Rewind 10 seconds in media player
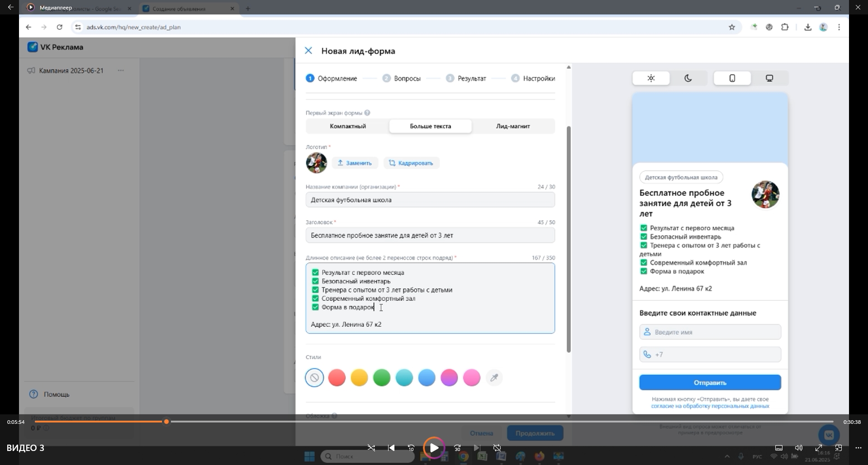Viewport: 868px width, 465px height. coord(411,448)
